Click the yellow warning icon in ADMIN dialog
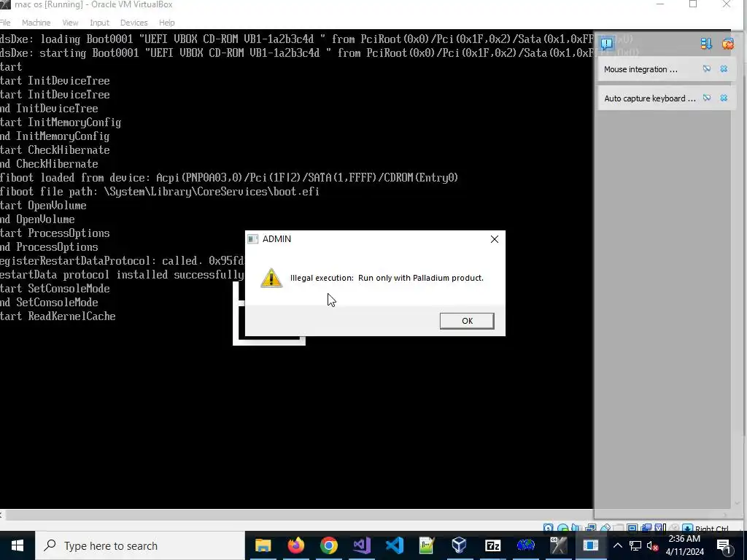The image size is (747, 560). point(271,278)
